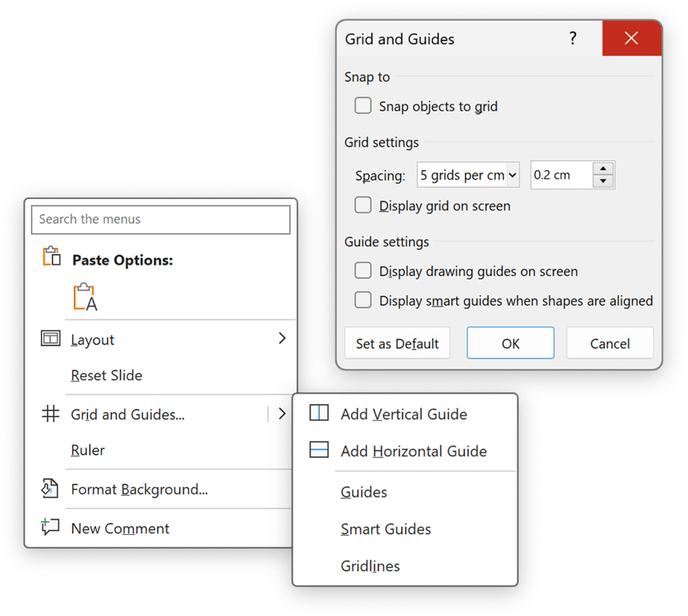
Task: Click the New Comment speech bubble icon
Action: click(50, 525)
